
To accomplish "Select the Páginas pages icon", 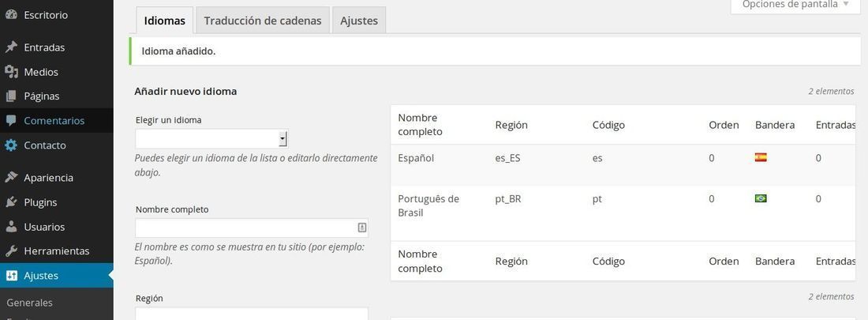I will [11, 96].
